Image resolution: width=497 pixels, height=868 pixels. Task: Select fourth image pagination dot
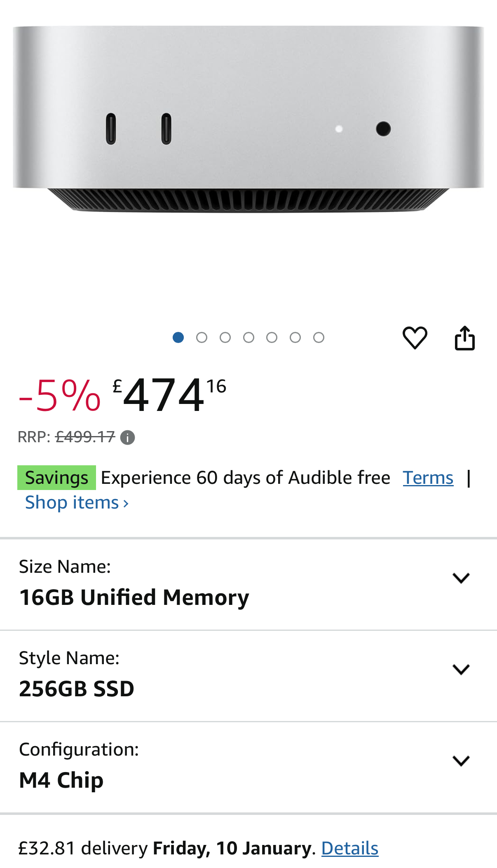(248, 338)
